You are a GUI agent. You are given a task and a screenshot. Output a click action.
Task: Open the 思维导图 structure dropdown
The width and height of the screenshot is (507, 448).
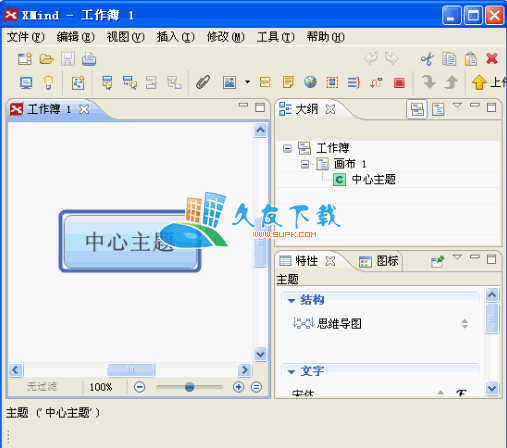click(x=465, y=324)
